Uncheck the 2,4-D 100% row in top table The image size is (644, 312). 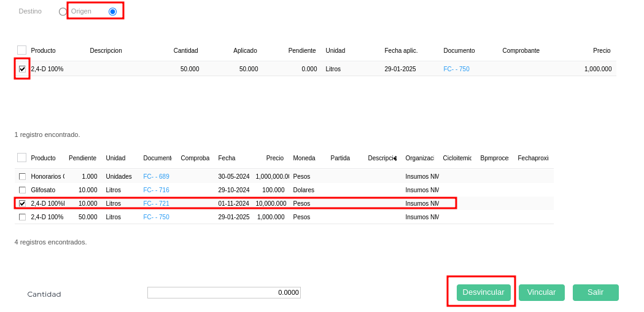[22, 69]
